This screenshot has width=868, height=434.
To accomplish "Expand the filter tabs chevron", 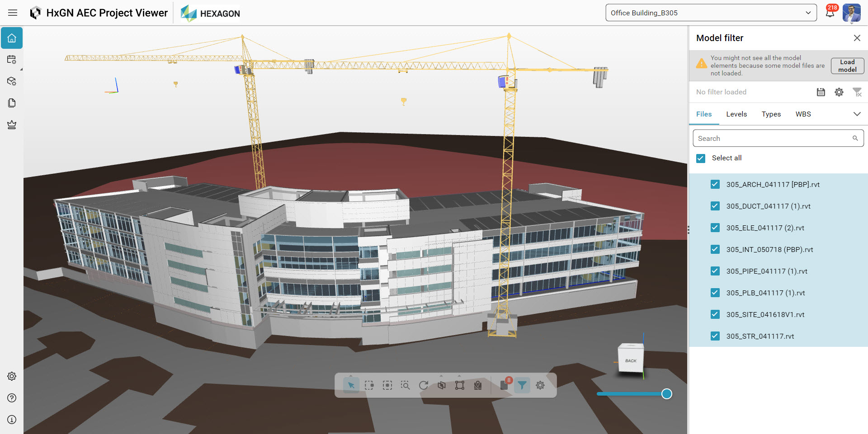I will tap(857, 114).
